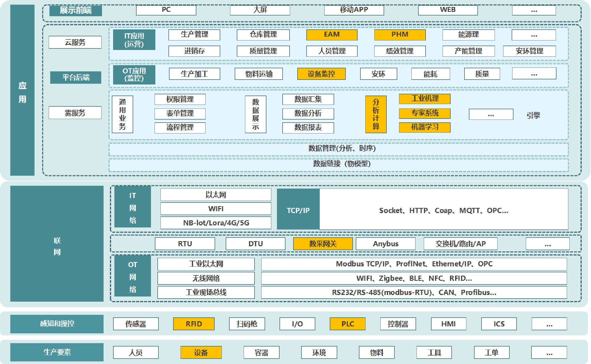The height and width of the screenshot is (364, 591).
Task: Select the 雾服务 label box
Action: click(x=75, y=113)
